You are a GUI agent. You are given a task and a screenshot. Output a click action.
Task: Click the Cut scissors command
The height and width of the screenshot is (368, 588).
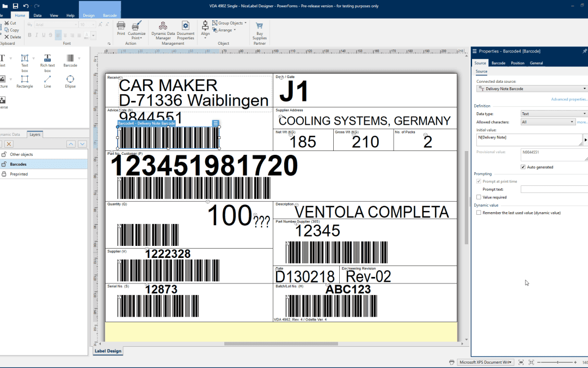tap(10, 23)
